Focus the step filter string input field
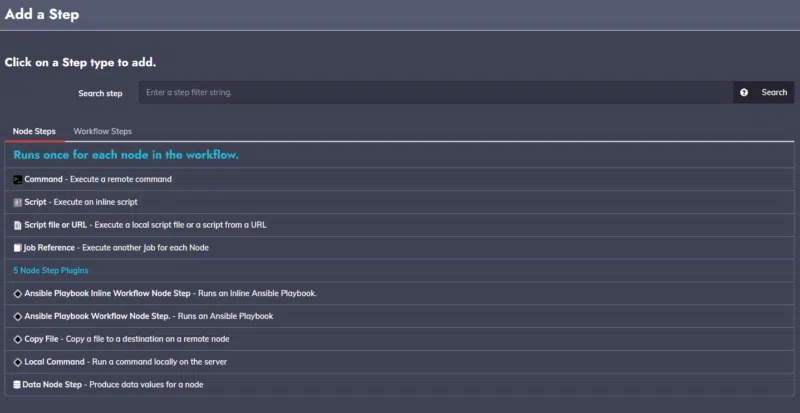 [436, 92]
